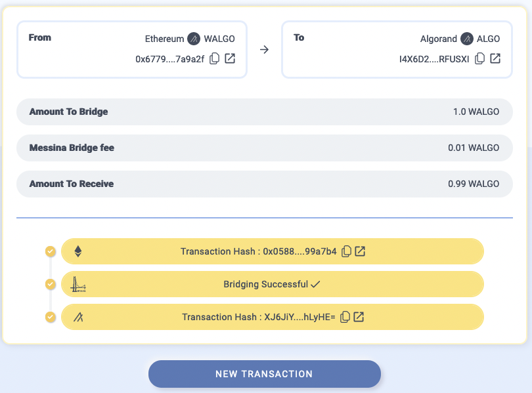Click the first step completed checkmark
This screenshot has height=393, width=532.
point(51,251)
